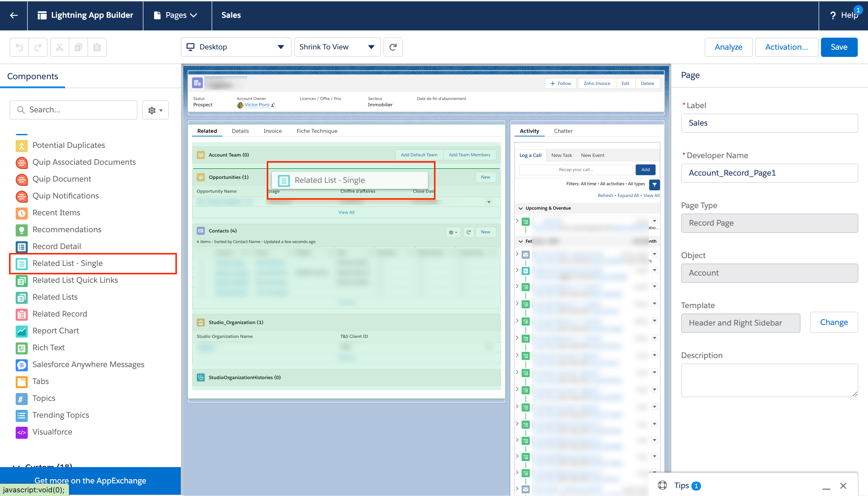Select the Log a Call tab
The height and width of the screenshot is (496, 868).
point(530,155)
